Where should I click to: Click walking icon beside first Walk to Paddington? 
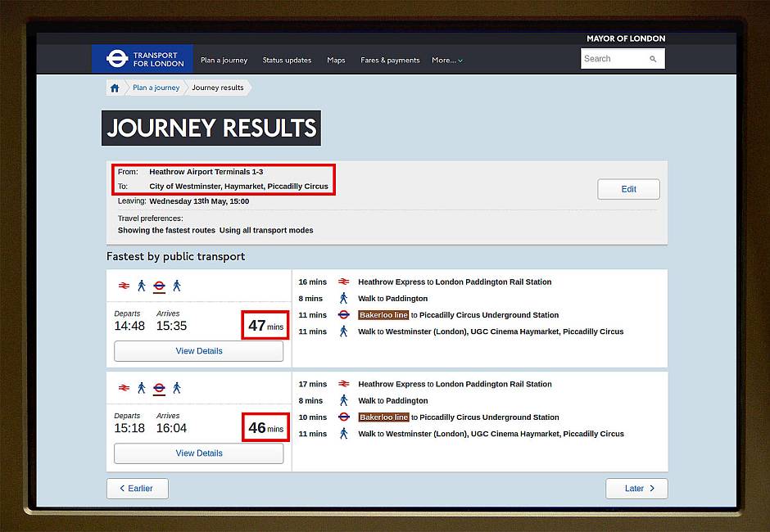344,299
